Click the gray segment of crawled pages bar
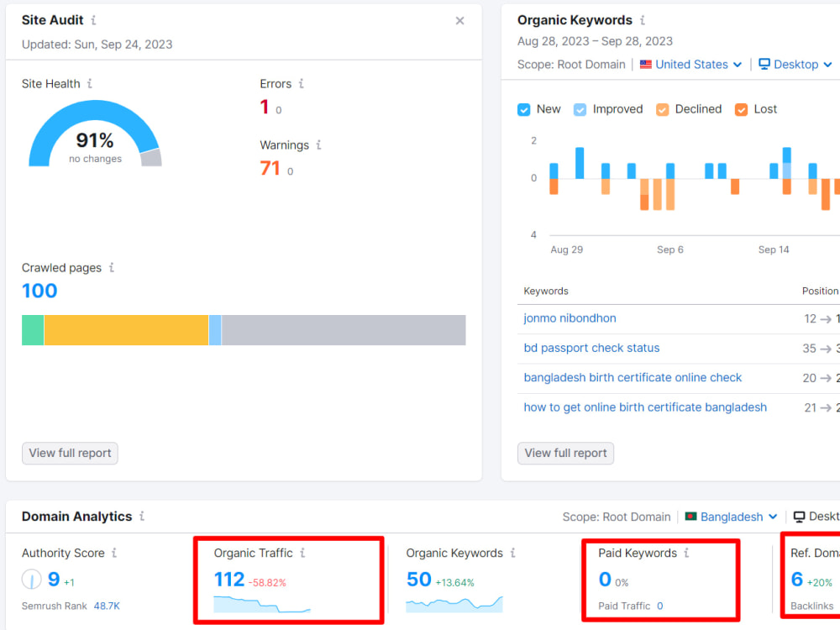The image size is (840, 630). pos(344,330)
